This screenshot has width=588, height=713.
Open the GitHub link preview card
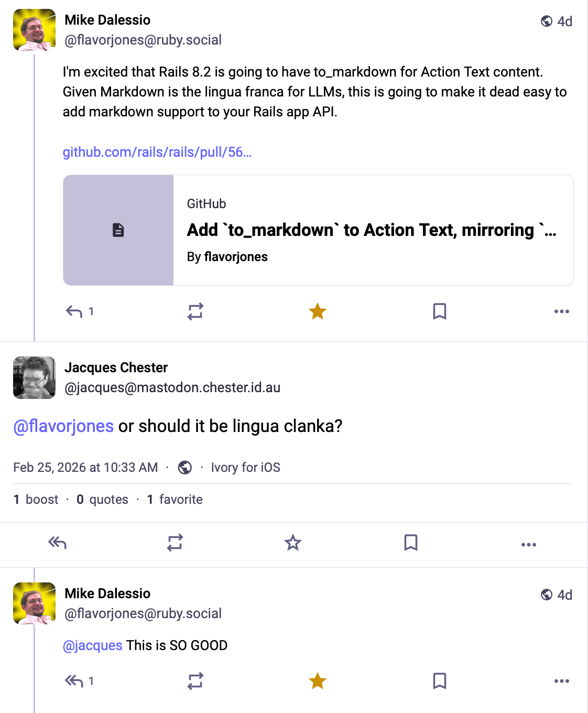tap(318, 230)
